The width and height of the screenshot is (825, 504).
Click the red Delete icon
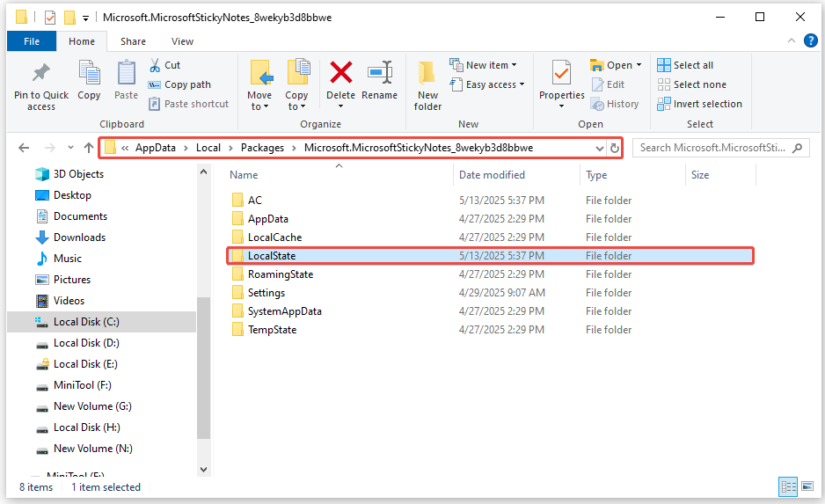[x=341, y=72]
